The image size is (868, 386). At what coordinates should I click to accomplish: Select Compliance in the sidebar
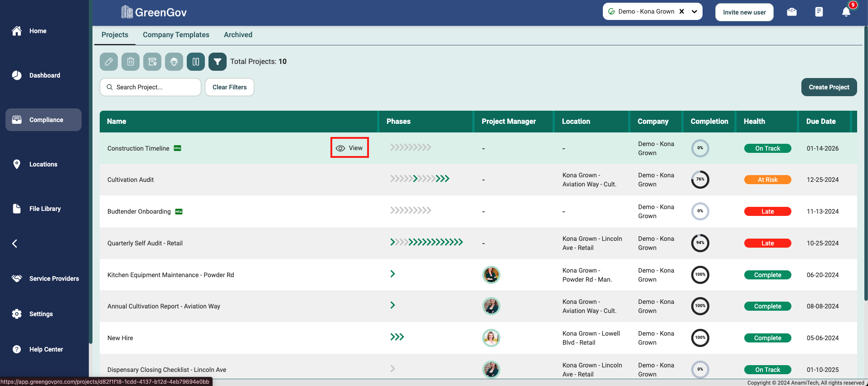click(x=44, y=120)
